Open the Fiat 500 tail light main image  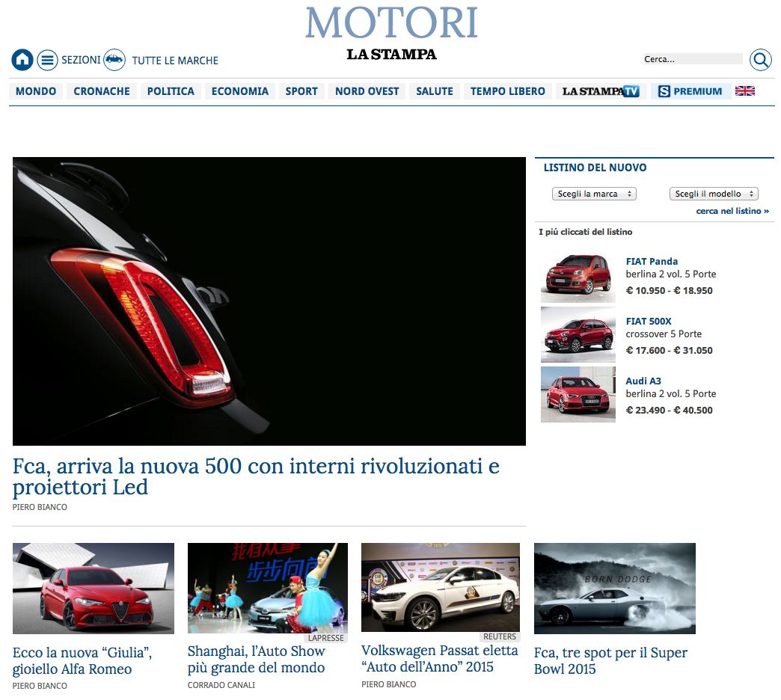point(269,301)
